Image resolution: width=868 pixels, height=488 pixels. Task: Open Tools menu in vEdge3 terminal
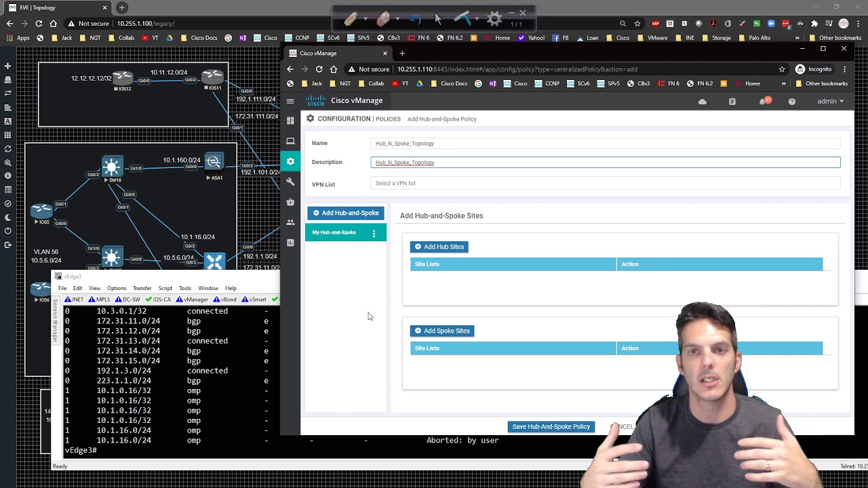point(185,288)
